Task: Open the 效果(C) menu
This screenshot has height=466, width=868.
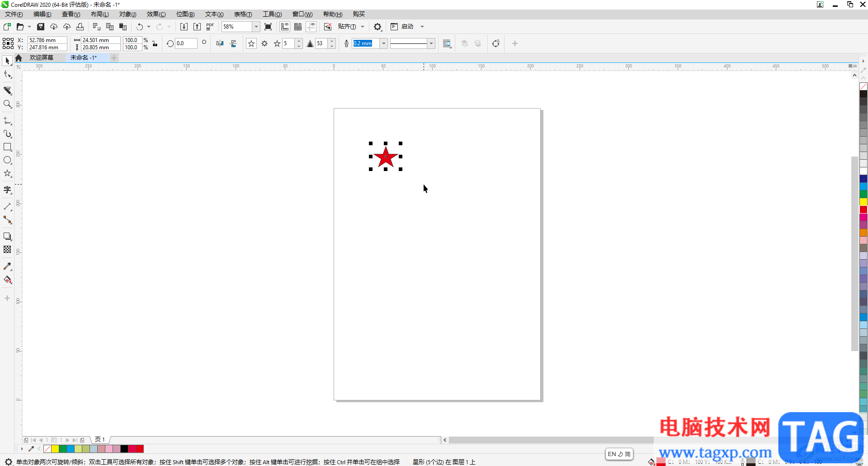Action: [156, 14]
